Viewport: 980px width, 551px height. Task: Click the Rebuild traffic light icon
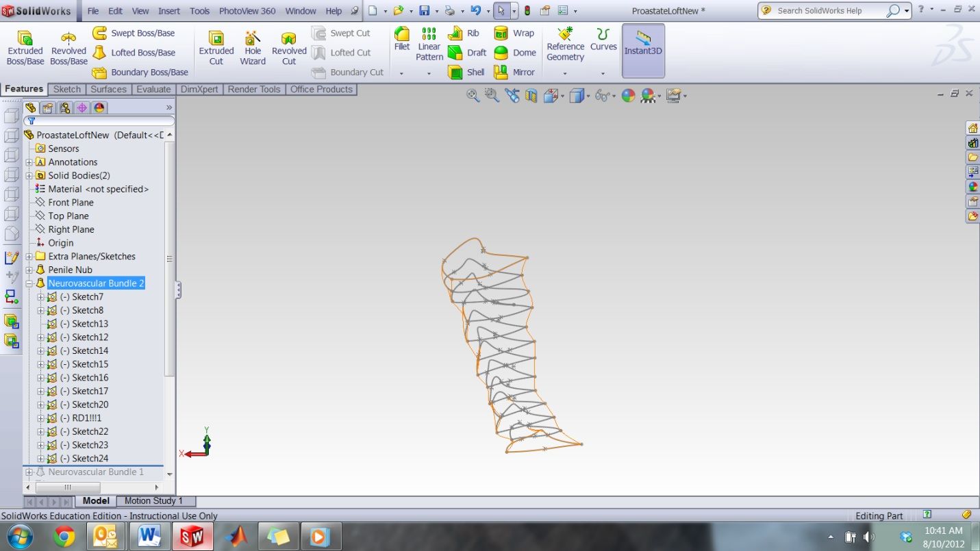pos(527,11)
